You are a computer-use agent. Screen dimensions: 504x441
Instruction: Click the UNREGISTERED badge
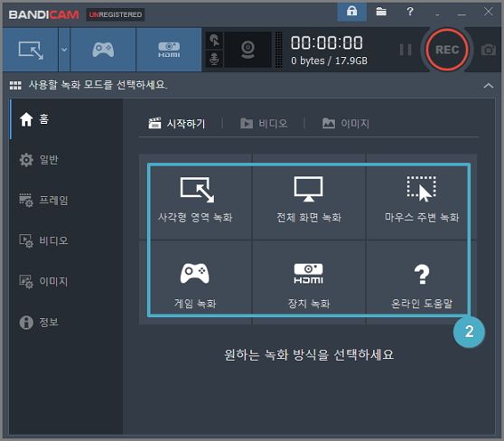116,14
